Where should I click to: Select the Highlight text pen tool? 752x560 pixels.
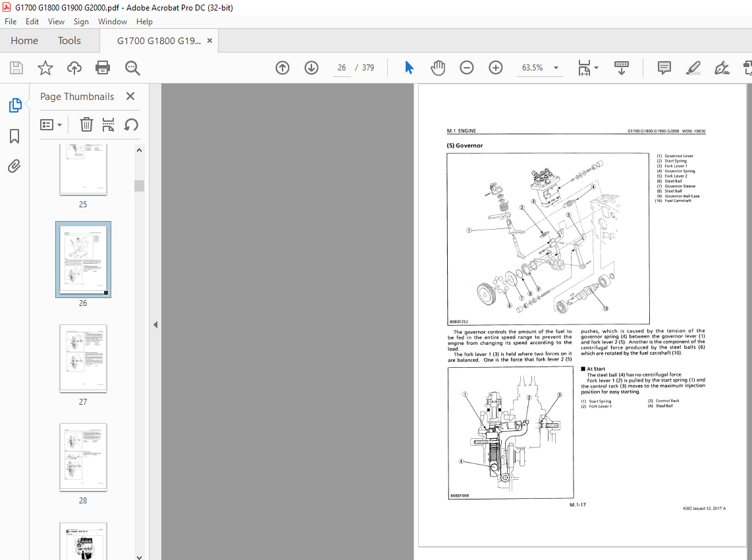point(693,68)
